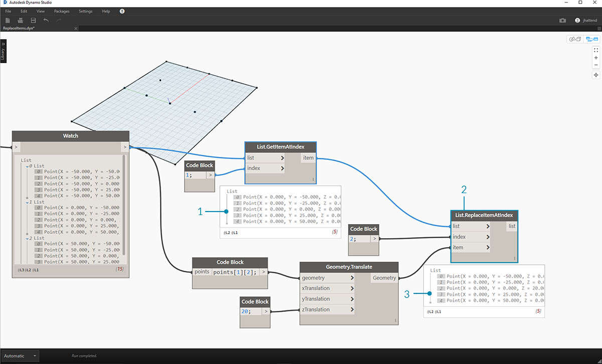Viewport: 602px width, 364px height.
Task: Close the ReplaceItems.dyn tab
Action: 76,29
